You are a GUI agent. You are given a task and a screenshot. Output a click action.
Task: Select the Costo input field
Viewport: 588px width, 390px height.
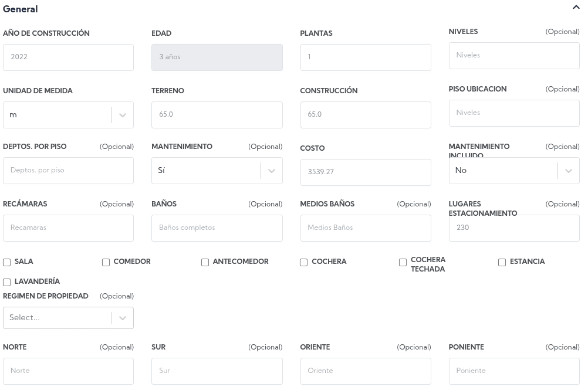pos(365,172)
